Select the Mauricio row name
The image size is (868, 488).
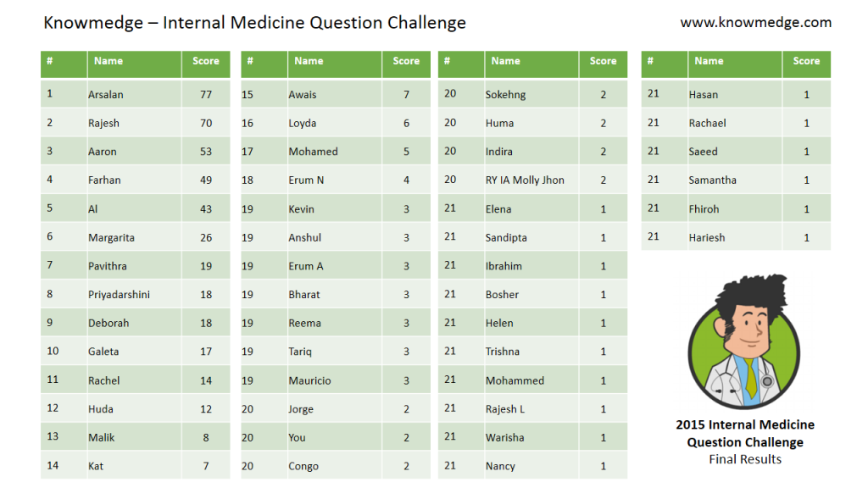coord(309,380)
